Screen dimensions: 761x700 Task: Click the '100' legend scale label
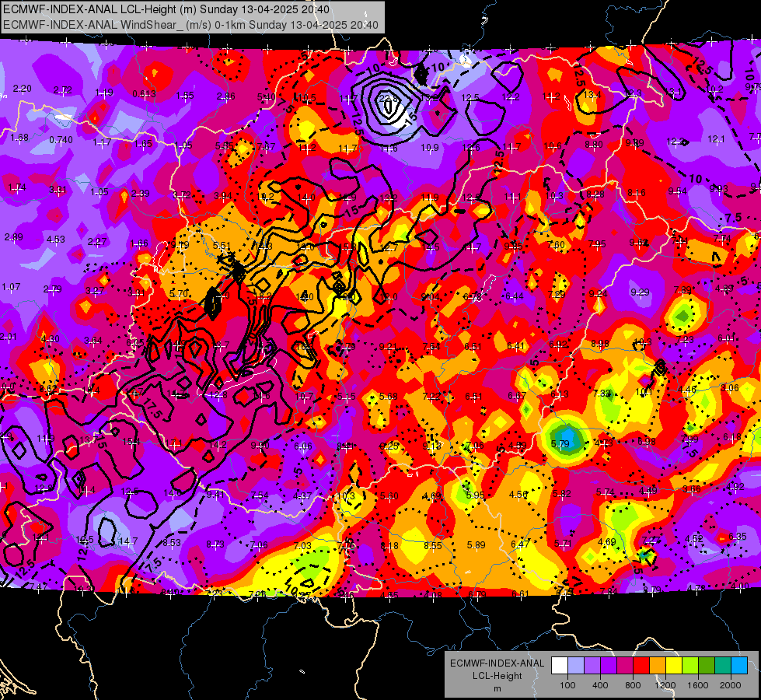tap(567, 685)
